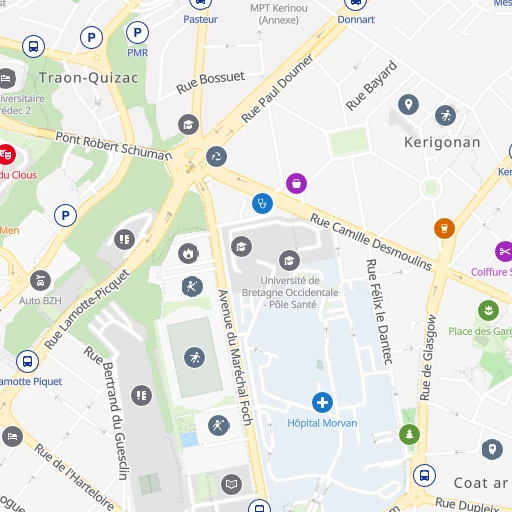Select the soccer icon on the stadium field

coord(194,358)
